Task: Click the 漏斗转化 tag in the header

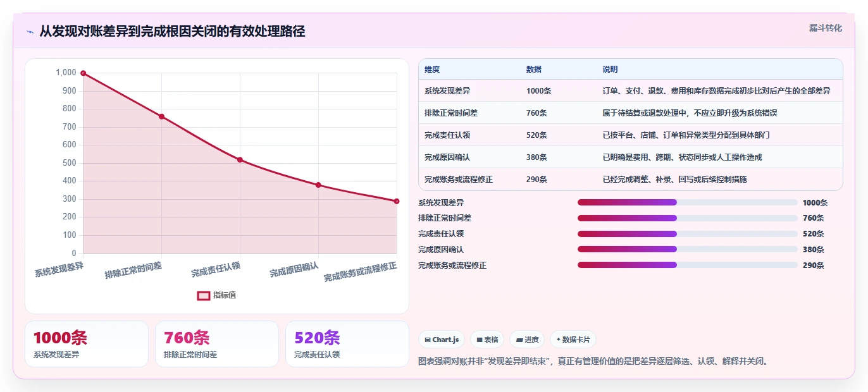Action: tap(826, 28)
